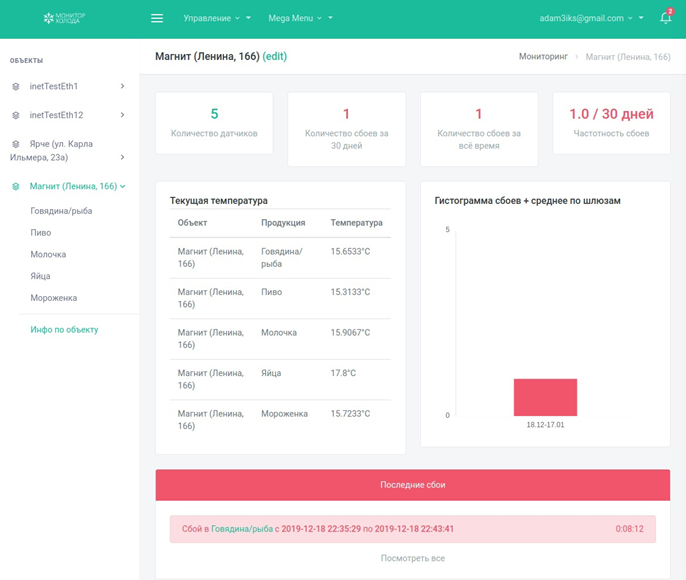Select inetTestEth12 in the sidebar

tap(56, 115)
